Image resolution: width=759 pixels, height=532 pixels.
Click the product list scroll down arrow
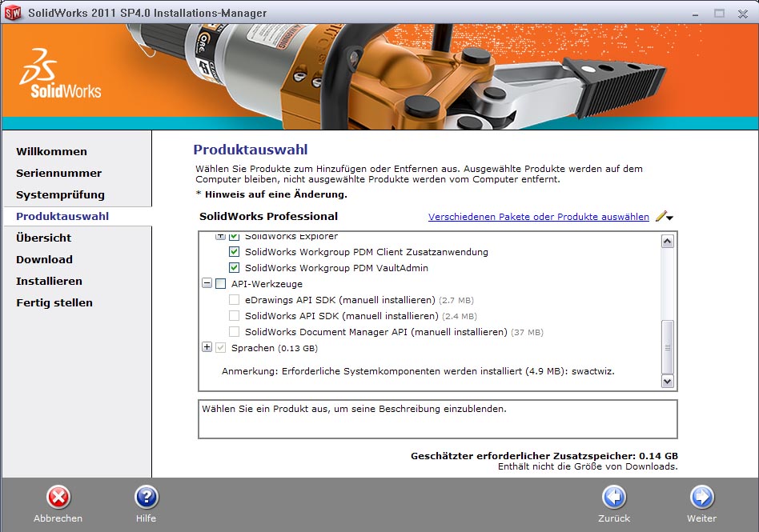[x=668, y=381]
